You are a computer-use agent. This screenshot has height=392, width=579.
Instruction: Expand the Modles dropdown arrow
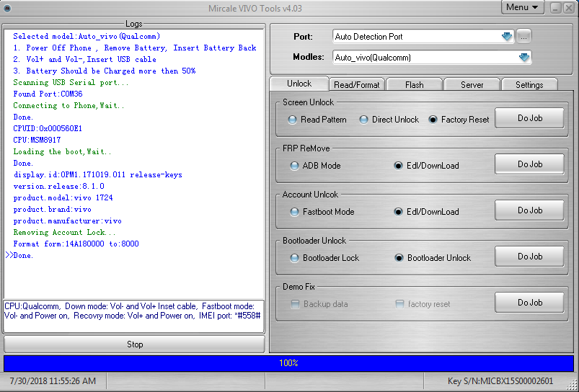click(x=524, y=57)
